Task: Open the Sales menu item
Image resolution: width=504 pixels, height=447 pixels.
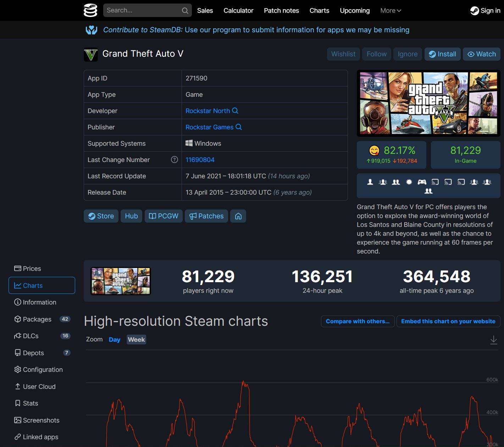Action: pos(205,11)
